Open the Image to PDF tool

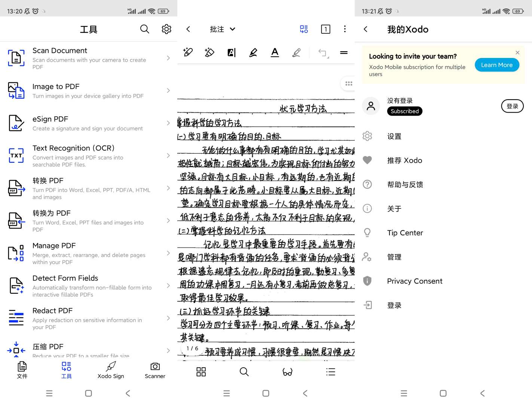89,91
